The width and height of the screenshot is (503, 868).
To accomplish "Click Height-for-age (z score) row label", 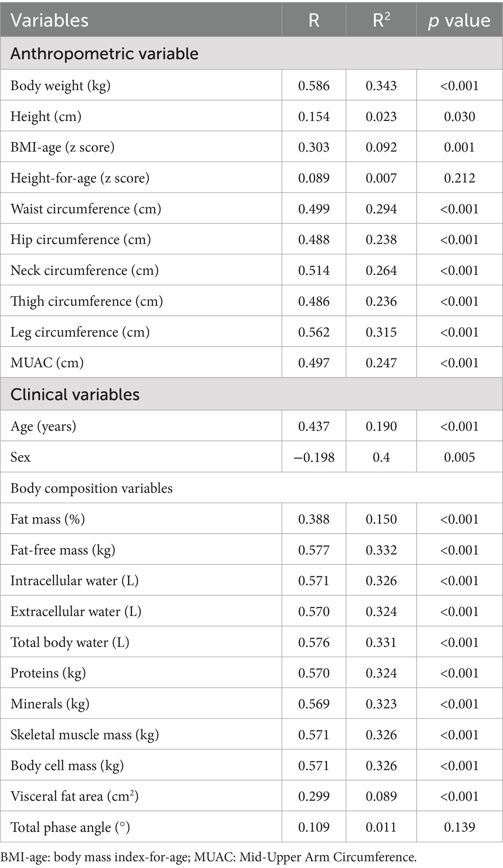I will pyautogui.click(x=80, y=178).
